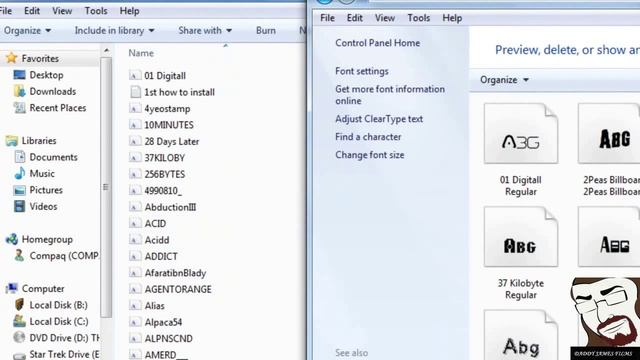Click the Homegroup icon
Viewport: 640px width, 360px height.
(11, 239)
